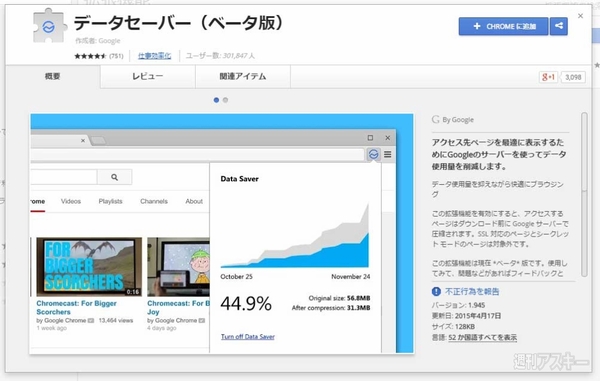Close the extension detail dialog

[580, 16]
